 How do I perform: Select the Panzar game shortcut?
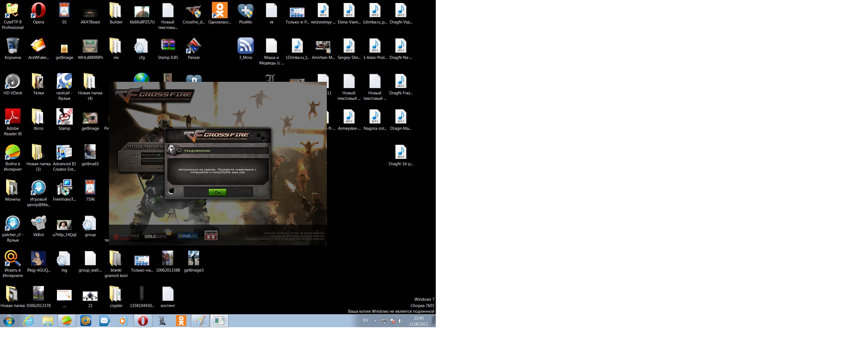[x=193, y=49]
